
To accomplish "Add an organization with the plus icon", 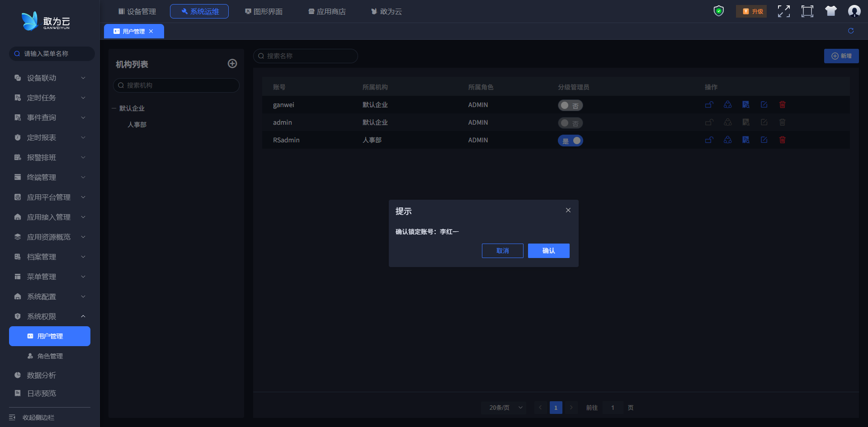I will pos(232,64).
